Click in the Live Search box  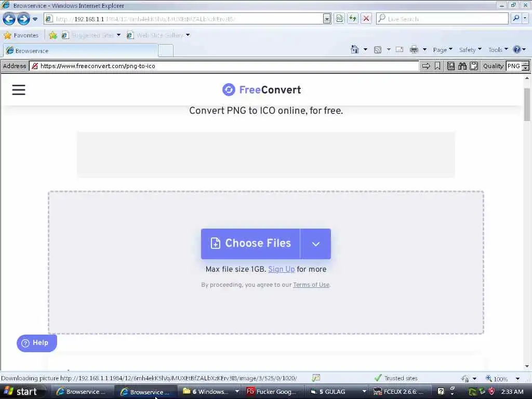coord(443,19)
